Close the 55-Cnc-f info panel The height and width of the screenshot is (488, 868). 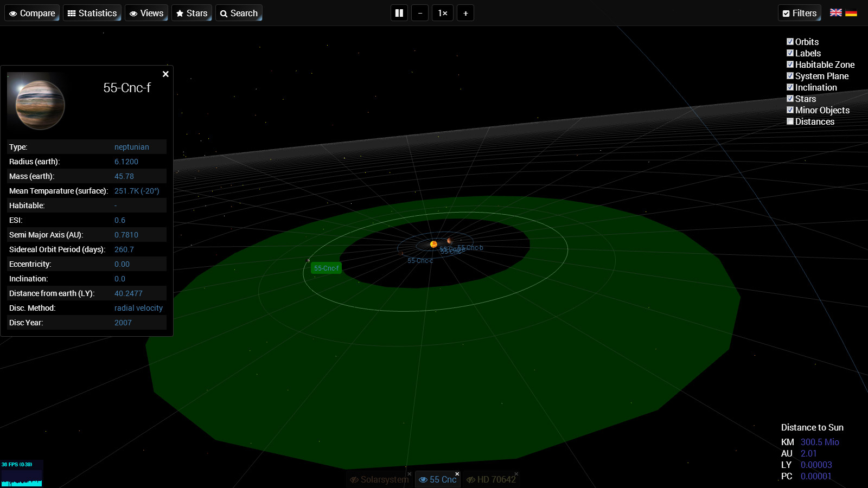click(165, 74)
